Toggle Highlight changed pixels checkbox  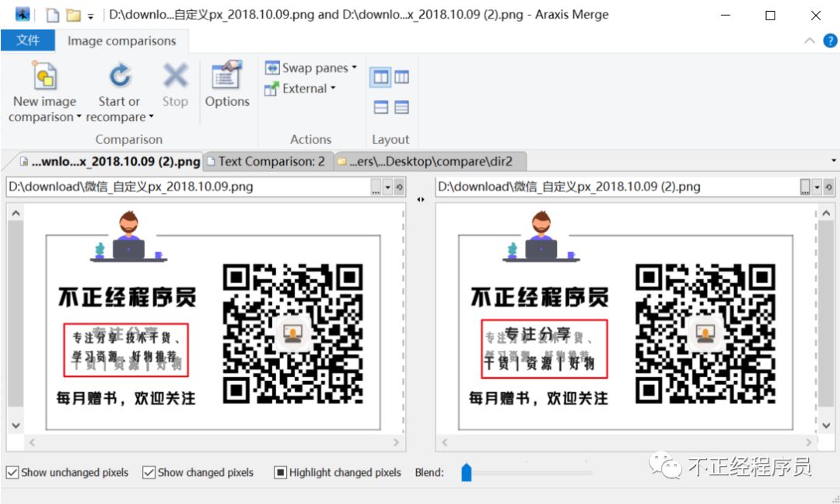(280, 472)
